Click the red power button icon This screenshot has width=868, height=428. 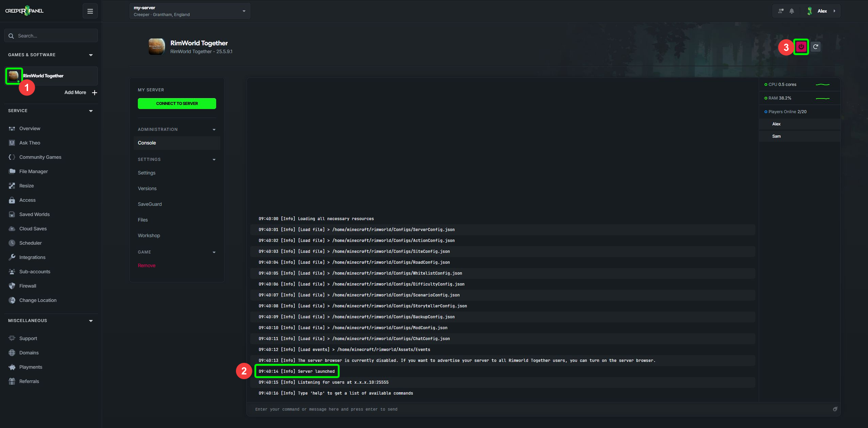pyautogui.click(x=801, y=47)
